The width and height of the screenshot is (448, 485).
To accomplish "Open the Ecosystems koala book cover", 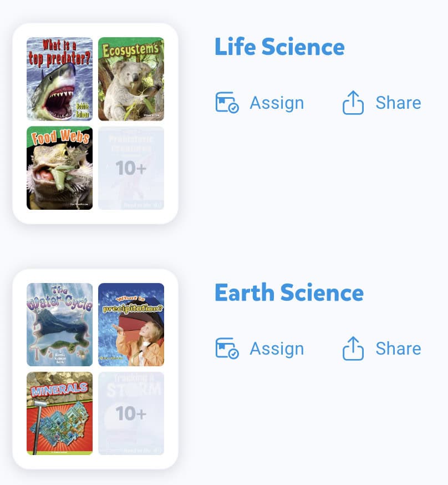I will pos(131,79).
